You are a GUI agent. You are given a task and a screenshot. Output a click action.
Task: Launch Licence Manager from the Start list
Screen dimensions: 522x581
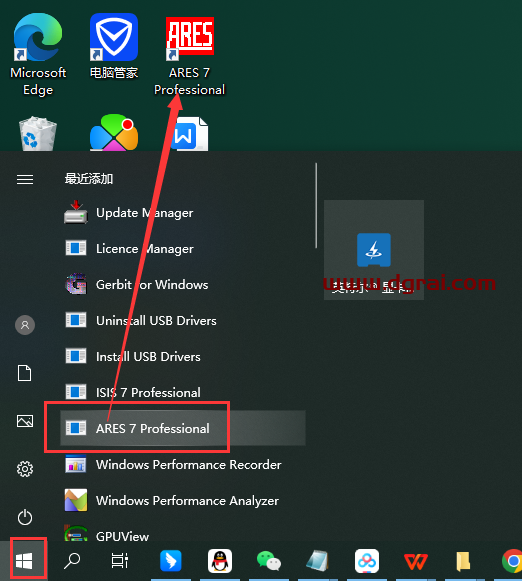pyautogui.click(x=183, y=249)
